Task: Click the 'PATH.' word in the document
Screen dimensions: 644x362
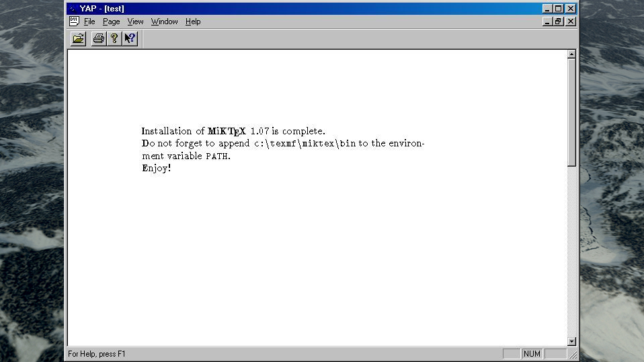Action: click(218, 156)
